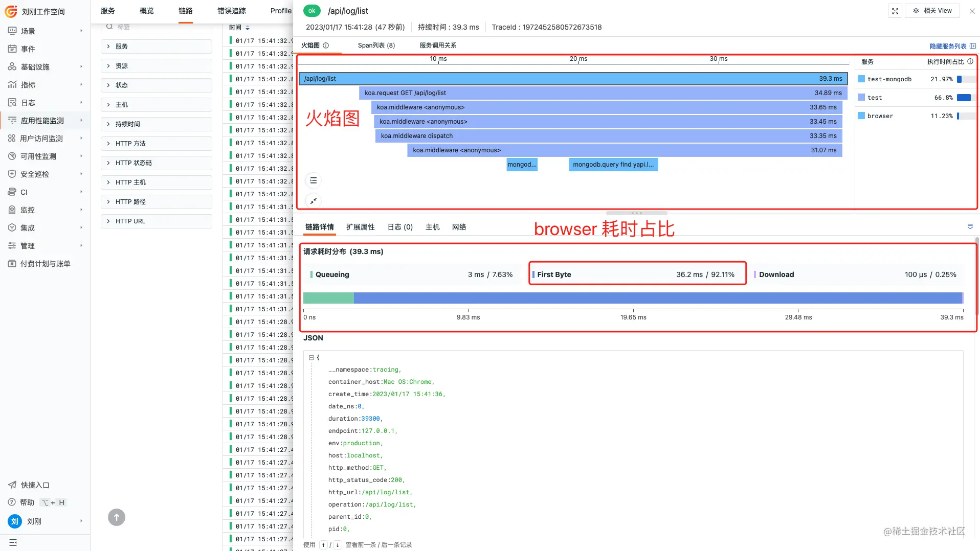Expand the HTTP 状态码 filter group
The image size is (980, 551).
(x=157, y=163)
